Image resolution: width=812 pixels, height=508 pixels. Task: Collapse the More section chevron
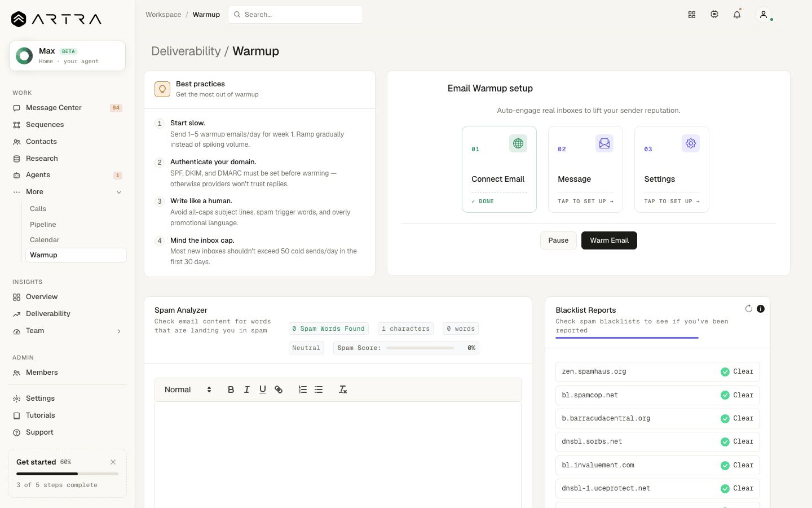coord(119,192)
